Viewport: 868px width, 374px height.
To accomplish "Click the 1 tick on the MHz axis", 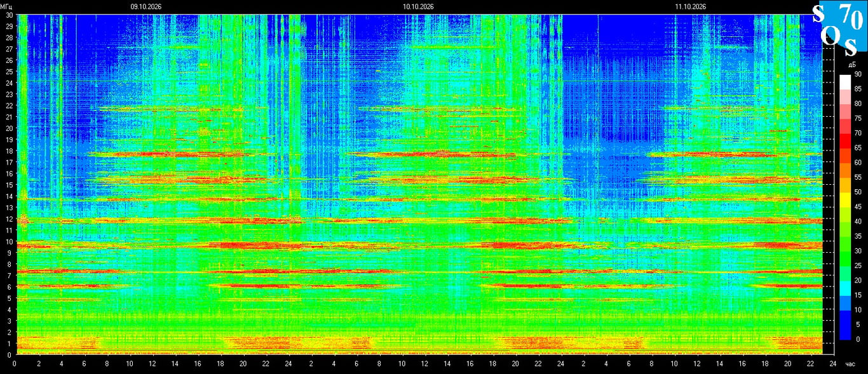I will [x=11, y=344].
